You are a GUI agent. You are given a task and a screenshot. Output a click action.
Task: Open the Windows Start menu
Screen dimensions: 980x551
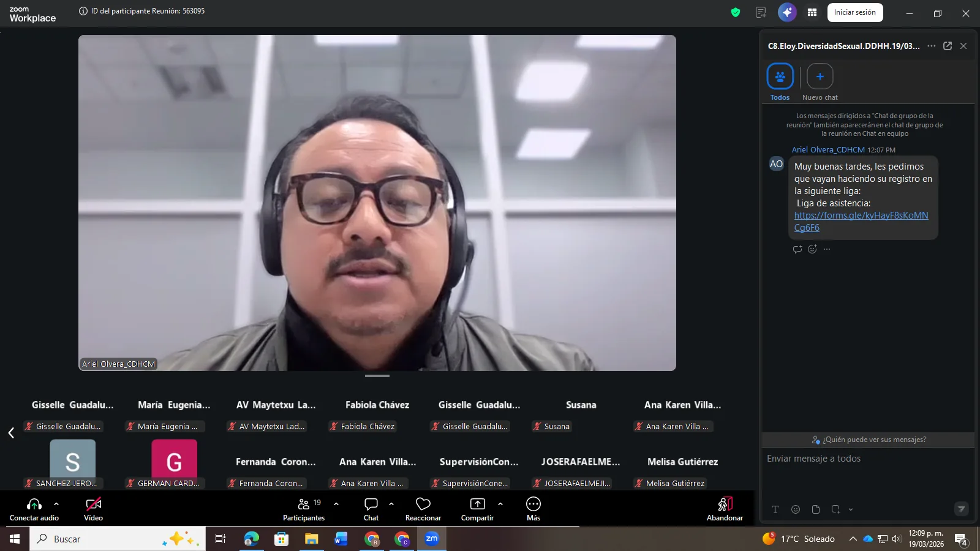[x=15, y=539]
